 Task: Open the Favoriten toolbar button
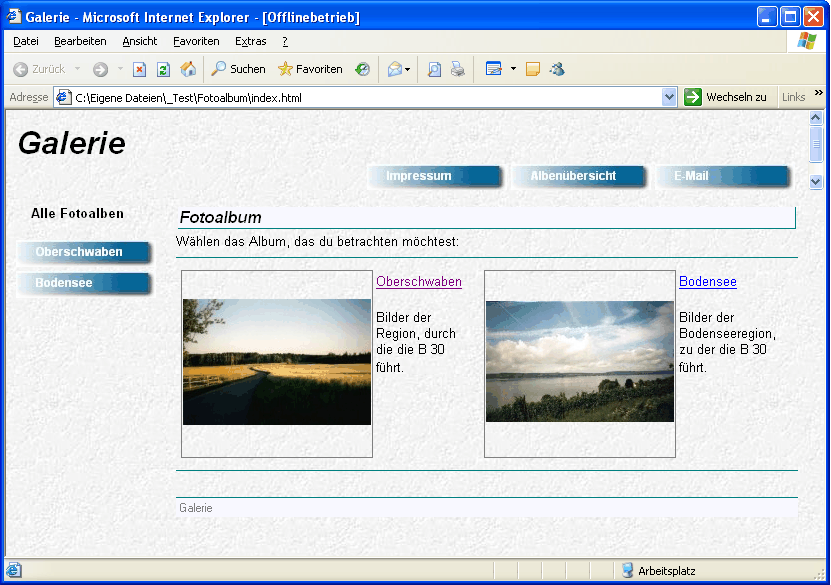[310, 69]
